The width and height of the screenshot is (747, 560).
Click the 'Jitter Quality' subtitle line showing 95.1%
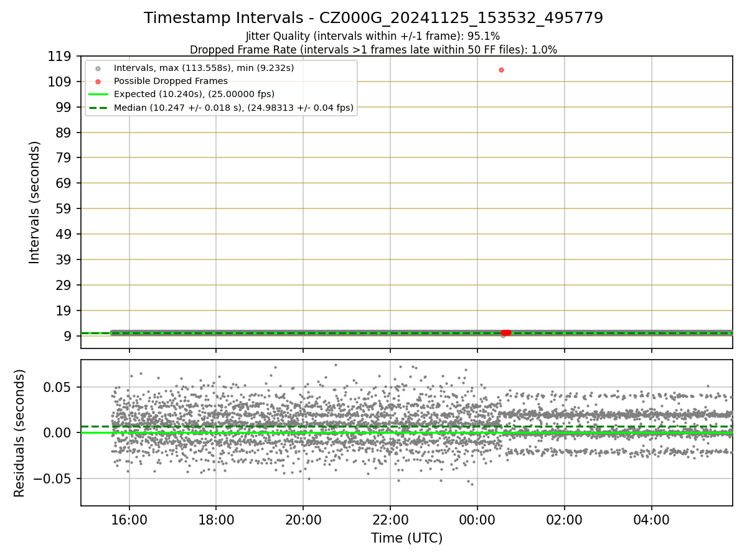point(373,37)
